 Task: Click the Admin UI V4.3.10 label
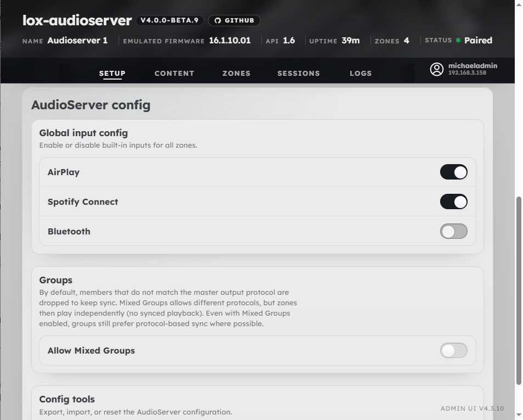pyautogui.click(x=472, y=408)
